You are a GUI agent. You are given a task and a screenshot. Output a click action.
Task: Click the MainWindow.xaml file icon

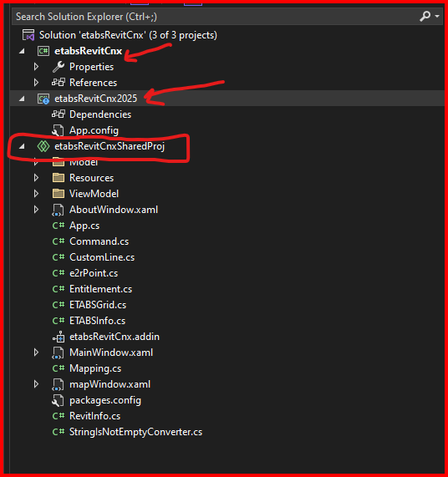point(58,353)
